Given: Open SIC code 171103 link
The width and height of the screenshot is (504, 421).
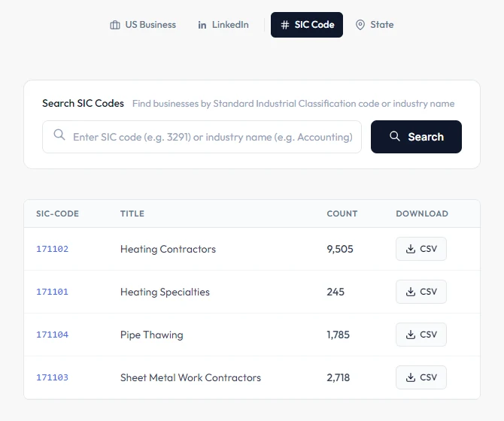Looking at the screenshot, I should (x=52, y=377).
